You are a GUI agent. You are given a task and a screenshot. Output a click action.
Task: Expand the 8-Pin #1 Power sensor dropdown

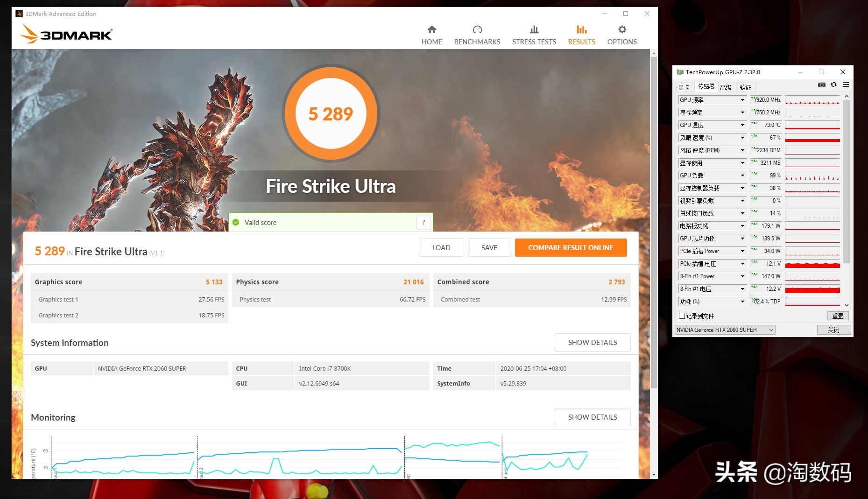[x=742, y=276]
